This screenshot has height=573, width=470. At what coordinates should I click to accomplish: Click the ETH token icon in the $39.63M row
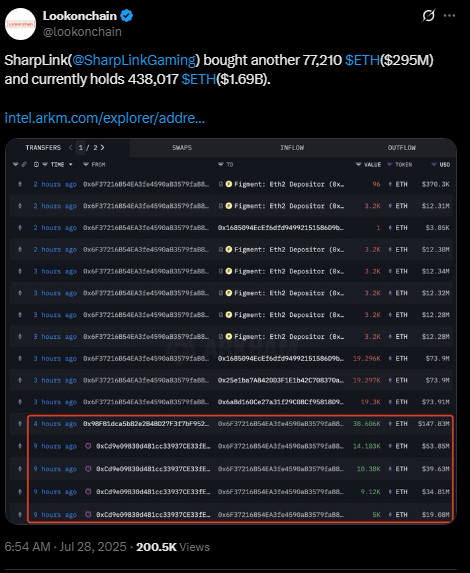pos(390,469)
